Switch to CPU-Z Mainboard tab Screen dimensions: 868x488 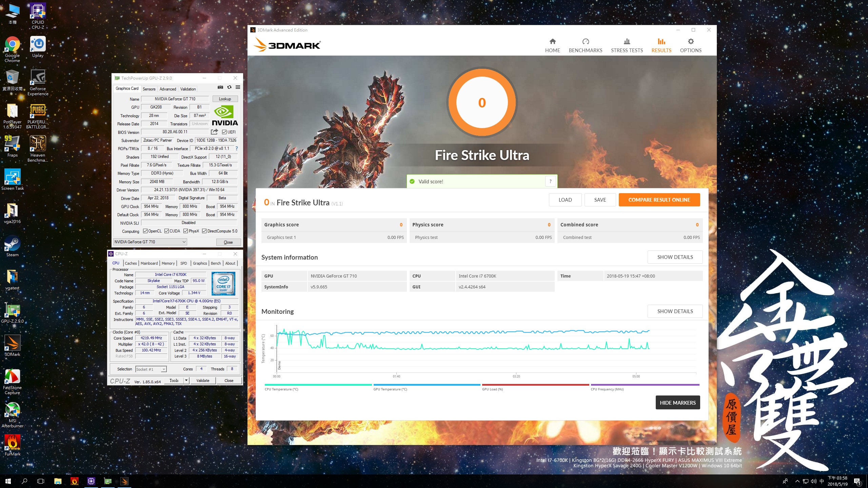coord(149,263)
